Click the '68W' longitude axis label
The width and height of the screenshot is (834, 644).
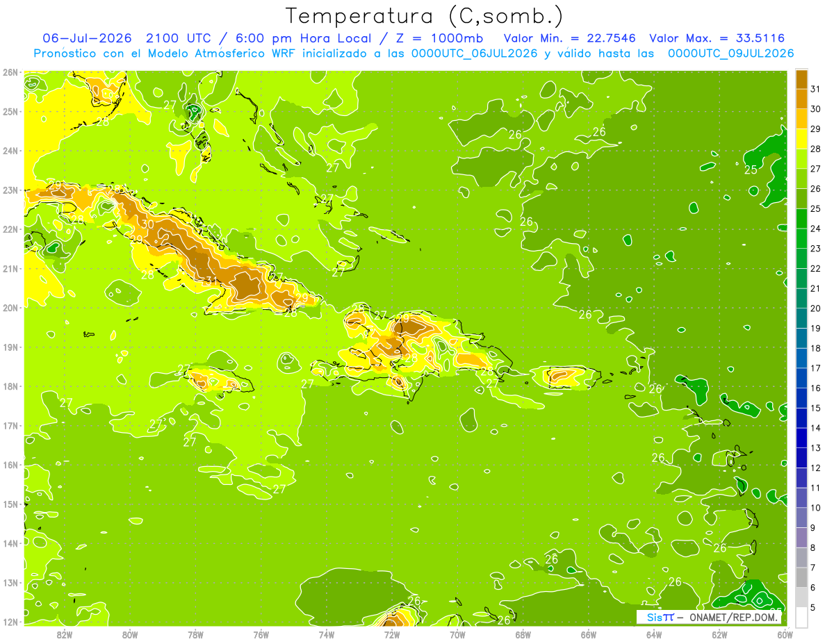(523, 634)
